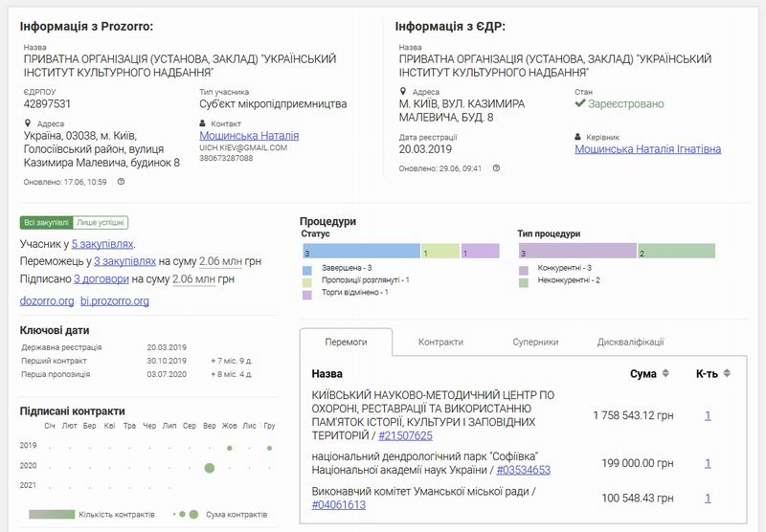Sort table by Сума column arrows

[665, 373]
